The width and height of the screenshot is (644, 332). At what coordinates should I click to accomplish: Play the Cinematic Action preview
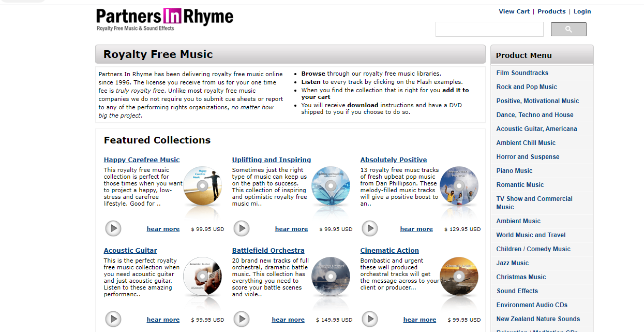[369, 319]
